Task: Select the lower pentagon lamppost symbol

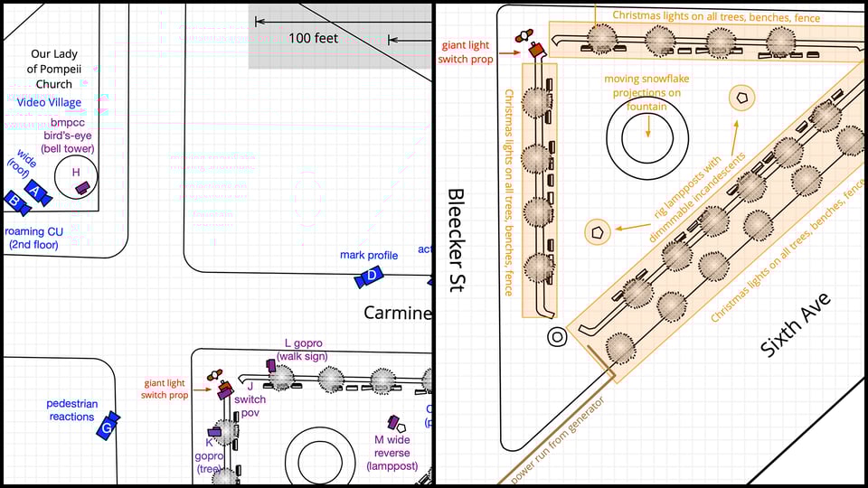Action: [x=596, y=231]
